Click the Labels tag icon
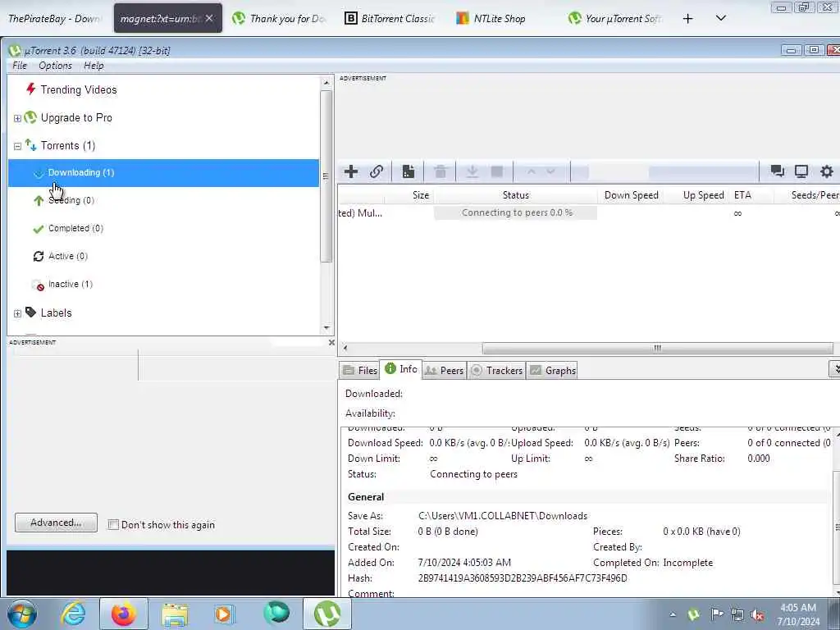 click(31, 313)
